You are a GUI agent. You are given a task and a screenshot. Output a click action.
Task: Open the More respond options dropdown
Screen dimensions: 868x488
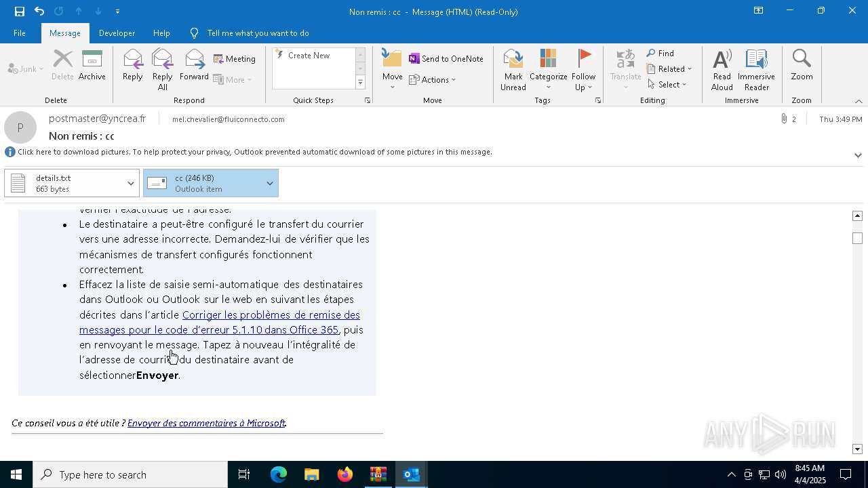[233, 80]
